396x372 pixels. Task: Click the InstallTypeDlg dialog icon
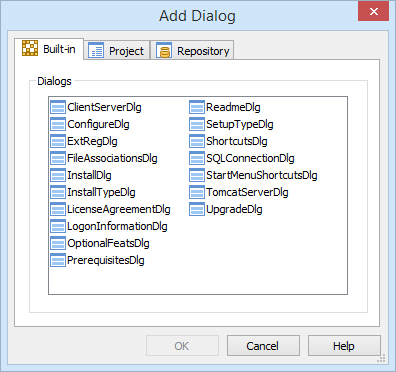click(x=58, y=192)
